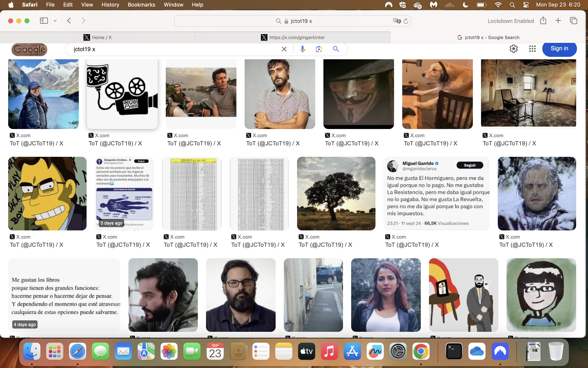Viewport: 588px width, 368px height.
Task: Open Finder from the Dock
Action: coord(32,351)
